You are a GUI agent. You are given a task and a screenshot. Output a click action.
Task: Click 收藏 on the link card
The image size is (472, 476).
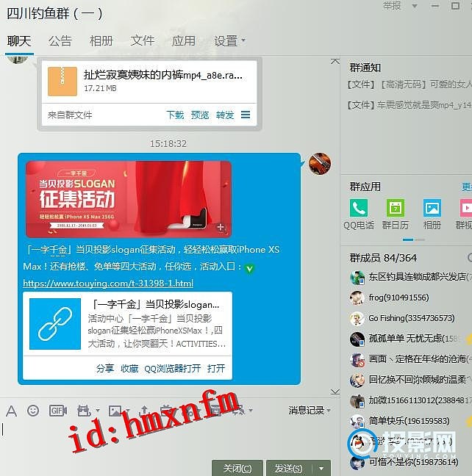tap(129, 368)
